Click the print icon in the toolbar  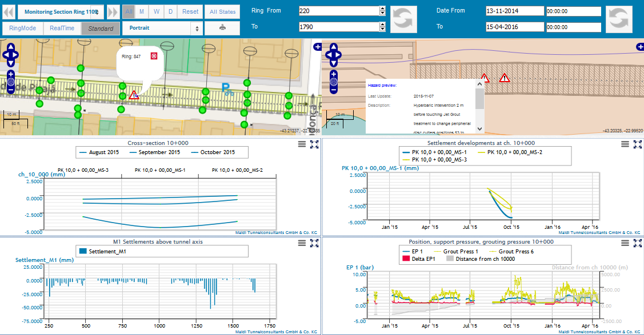coord(222,27)
